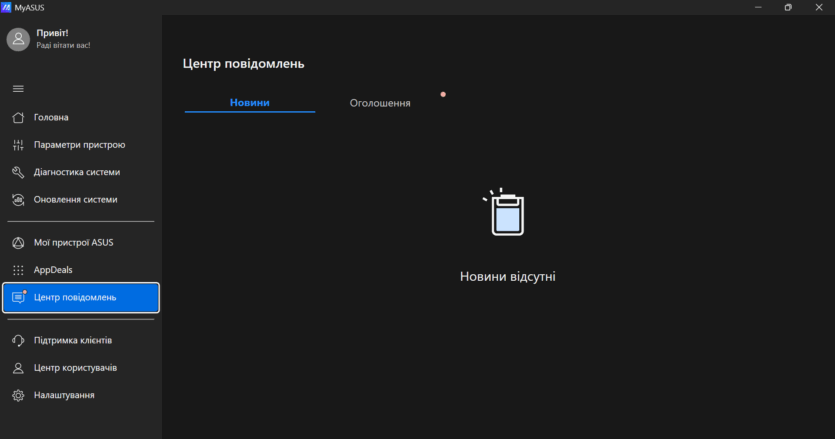The image size is (835, 439).
Task: Select the Новини tab
Action: [249, 103]
